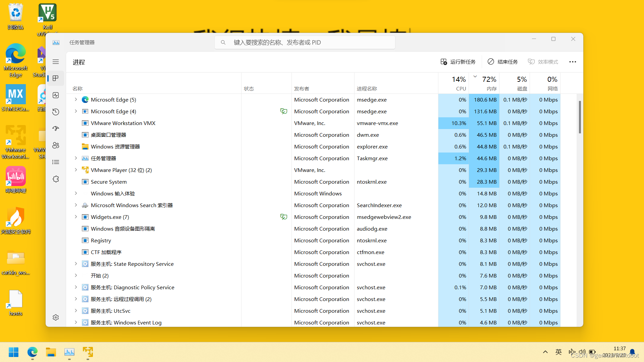644x362 pixels.
Task: Open the App history icon in sidebar
Action: point(56,112)
